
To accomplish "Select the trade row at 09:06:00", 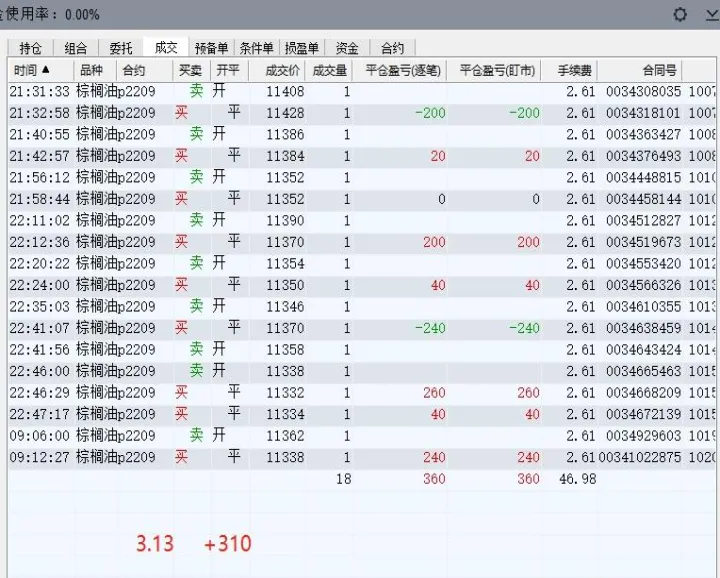I will (x=361, y=436).
